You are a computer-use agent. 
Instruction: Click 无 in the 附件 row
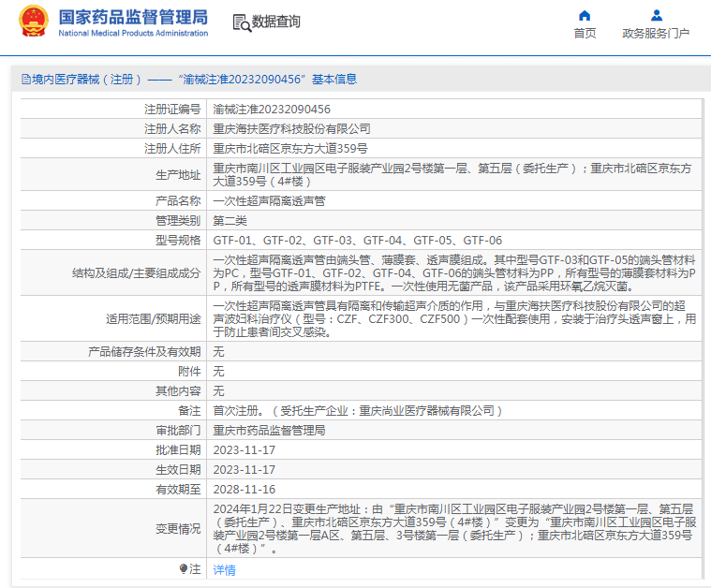tap(218, 372)
